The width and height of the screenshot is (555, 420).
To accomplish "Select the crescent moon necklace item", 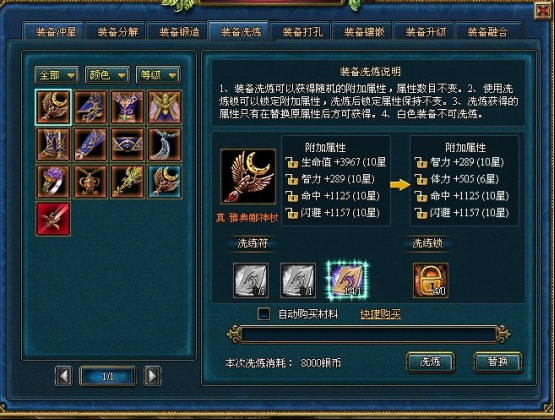I will coord(165,144).
